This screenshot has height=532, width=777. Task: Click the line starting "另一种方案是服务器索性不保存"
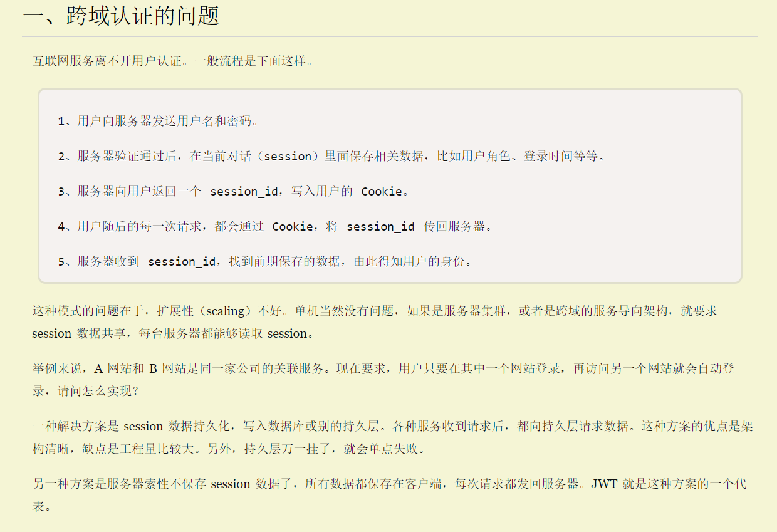coord(389,484)
